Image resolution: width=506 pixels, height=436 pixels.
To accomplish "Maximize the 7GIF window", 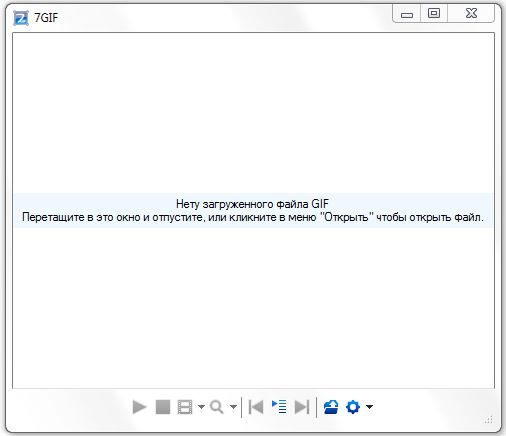I will click(x=434, y=14).
